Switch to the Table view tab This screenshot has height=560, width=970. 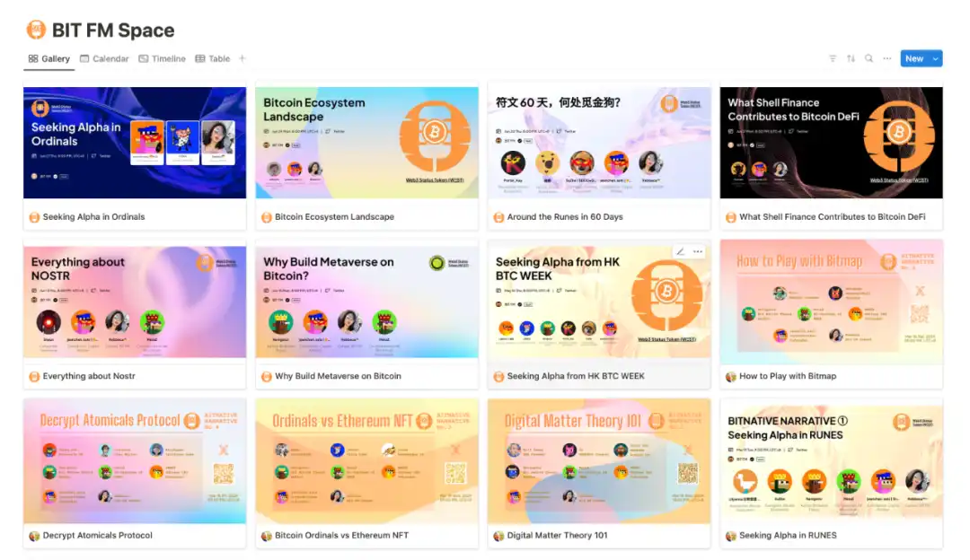coord(213,58)
